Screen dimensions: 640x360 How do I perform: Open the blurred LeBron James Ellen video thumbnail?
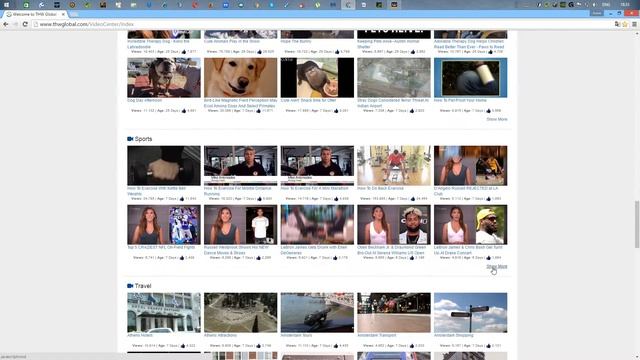click(317, 225)
